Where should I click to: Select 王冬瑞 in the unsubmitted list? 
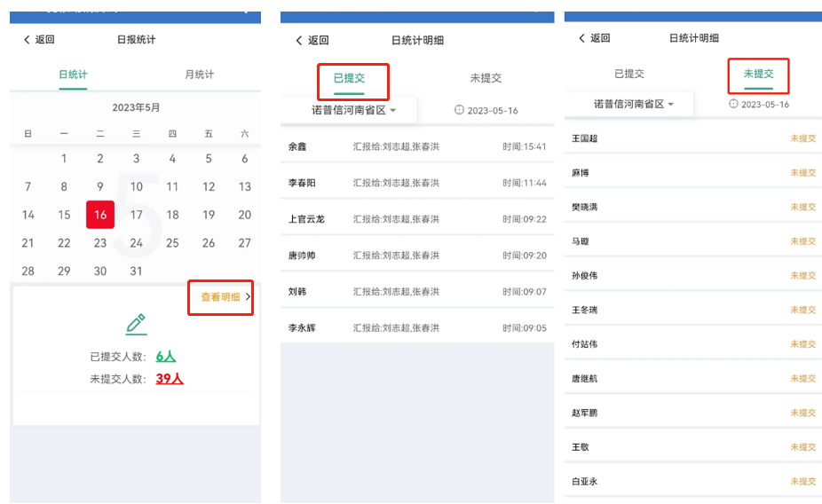584,310
